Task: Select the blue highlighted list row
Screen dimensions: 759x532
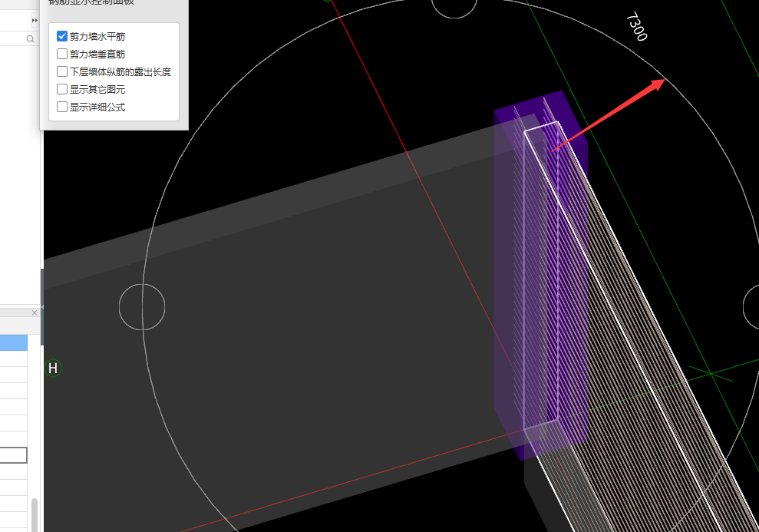Action: pyautogui.click(x=14, y=342)
